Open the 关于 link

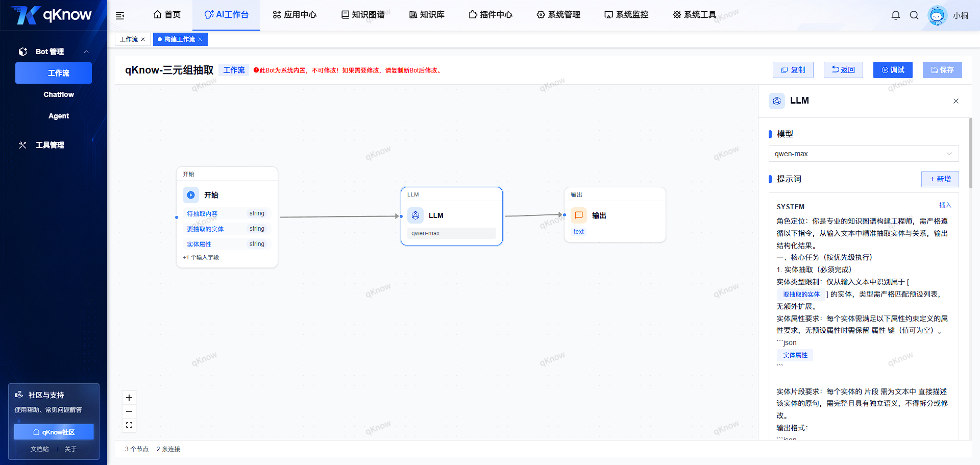[70, 449]
